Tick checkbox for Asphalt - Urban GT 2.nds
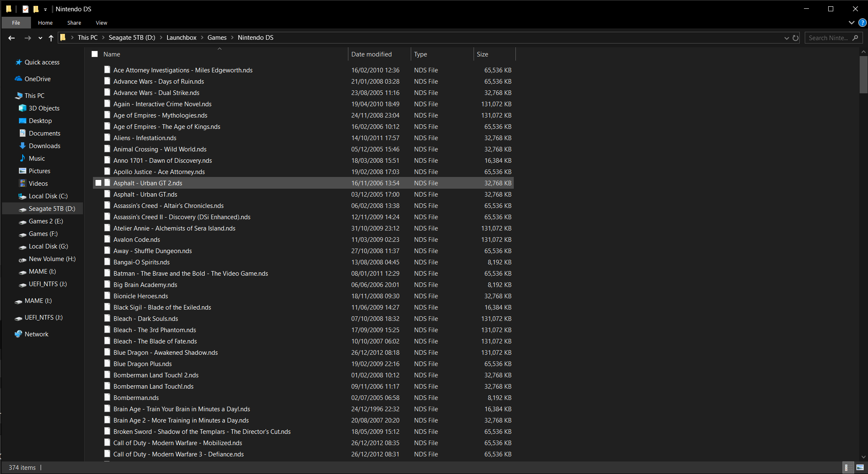The image size is (868, 474). point(98,183)
